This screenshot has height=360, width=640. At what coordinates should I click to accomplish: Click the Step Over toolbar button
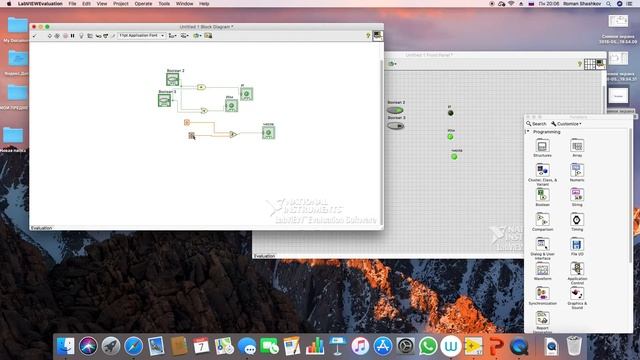coord(106,36)
